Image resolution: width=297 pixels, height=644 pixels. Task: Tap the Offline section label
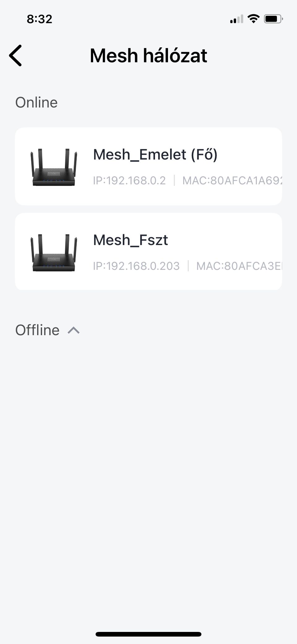(37, 330)
